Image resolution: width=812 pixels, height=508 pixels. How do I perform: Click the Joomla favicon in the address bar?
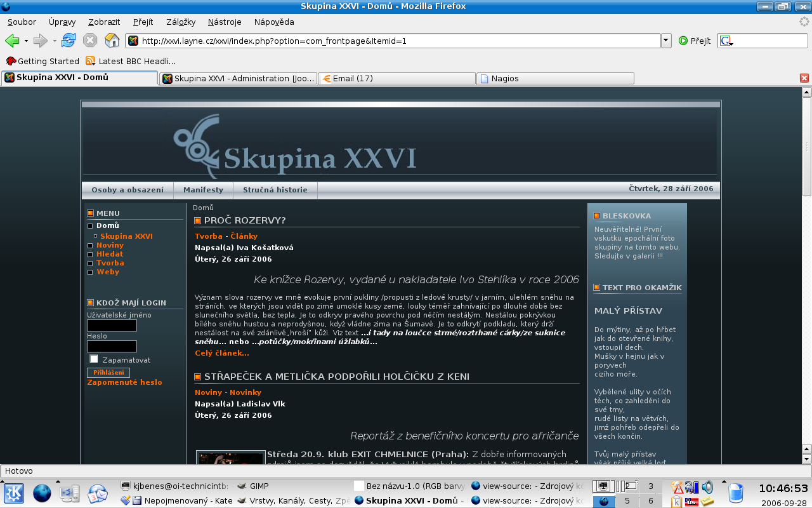coord(133,41)
